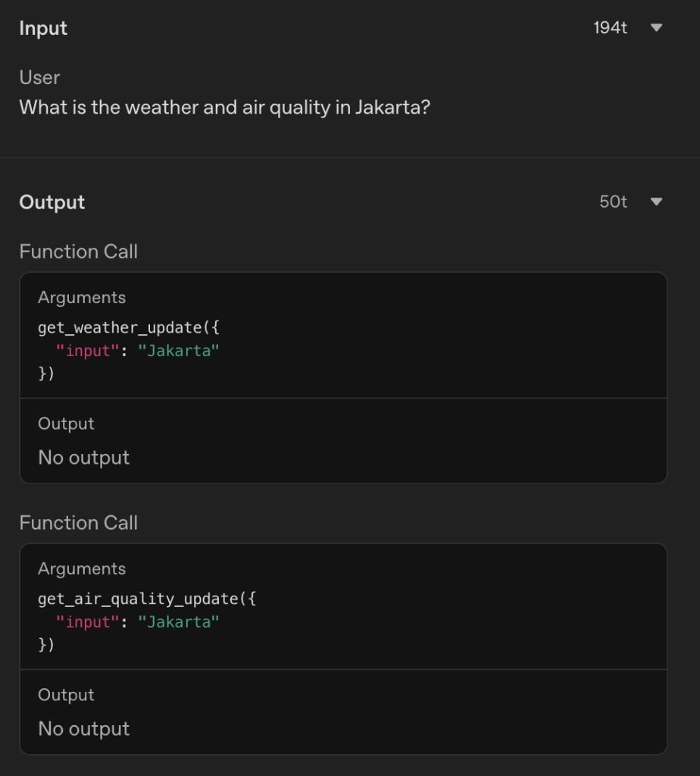Screen dimensions: 700x776
Task: Click the 194t input token count
Action: [x=610, y=28]
